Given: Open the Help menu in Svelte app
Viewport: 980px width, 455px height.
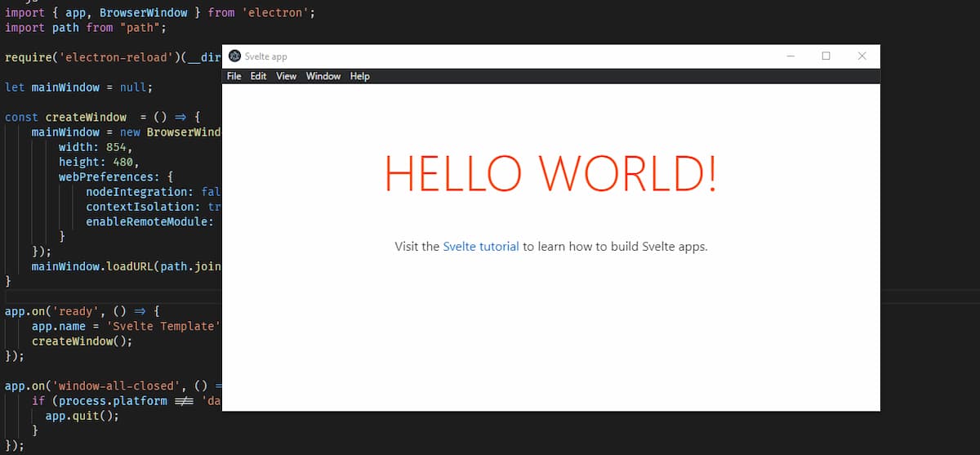Looking at the screenshot, I should tap(360, 76).
